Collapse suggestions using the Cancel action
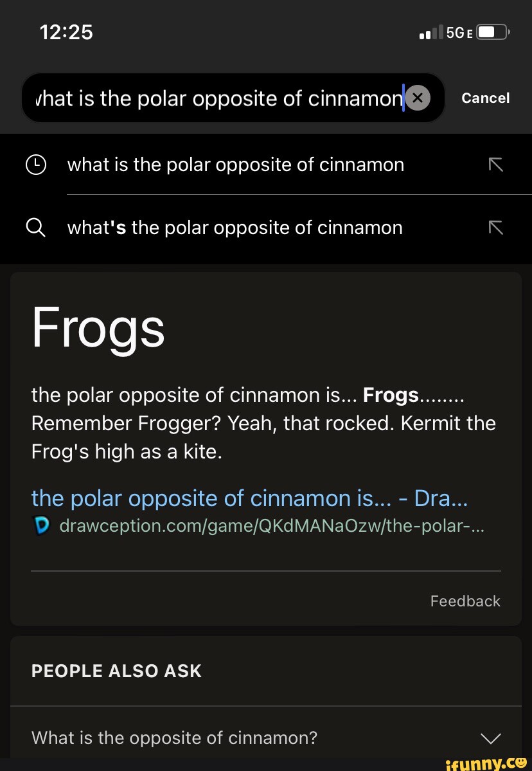532x771 pixels. [485, 98]
